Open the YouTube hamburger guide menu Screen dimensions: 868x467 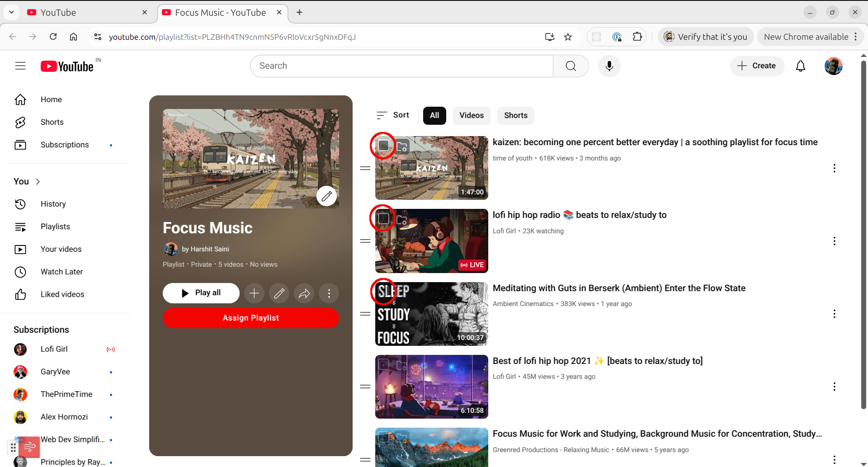point(20,66)
